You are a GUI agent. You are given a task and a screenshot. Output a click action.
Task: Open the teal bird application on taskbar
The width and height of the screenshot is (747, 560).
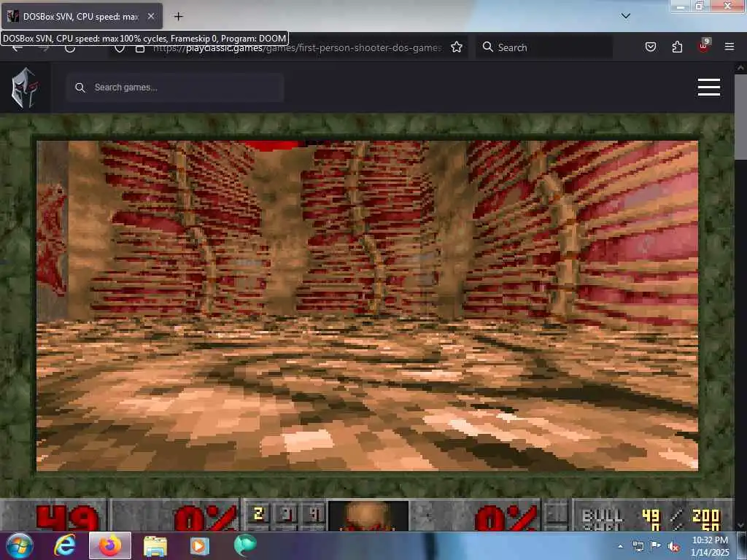pos(245,545)
